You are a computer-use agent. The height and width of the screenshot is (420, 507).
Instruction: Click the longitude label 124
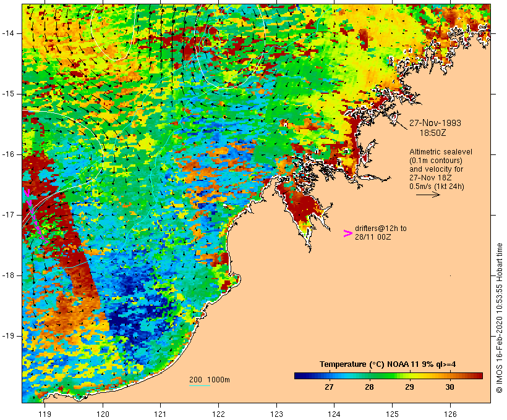point(334,414)
